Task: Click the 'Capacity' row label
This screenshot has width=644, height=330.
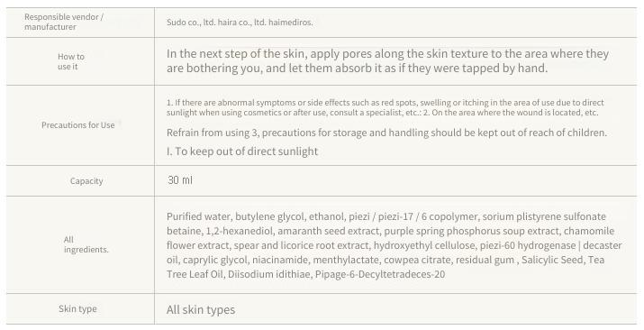Action: pyautogui.click(x=86, y=181)
